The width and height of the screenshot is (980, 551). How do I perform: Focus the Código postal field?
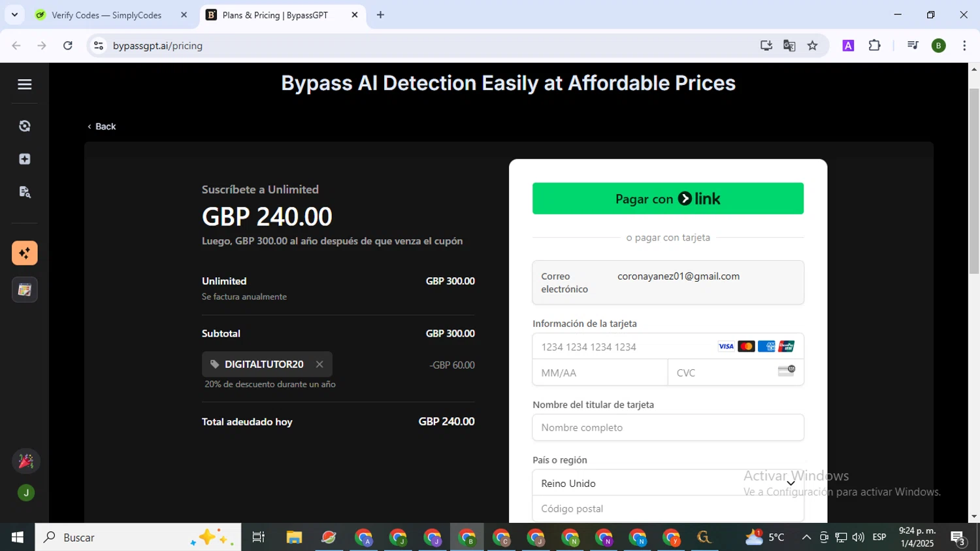tap(668, 509)
